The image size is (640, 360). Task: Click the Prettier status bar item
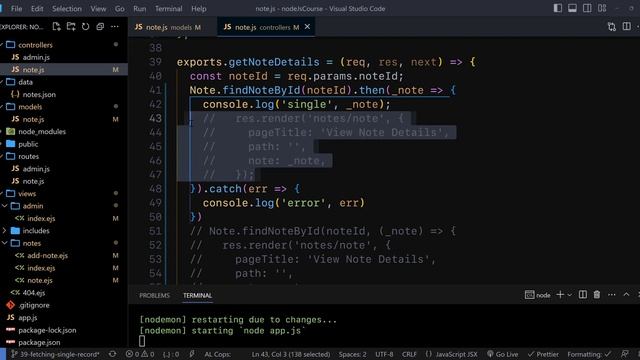(543, 354)
